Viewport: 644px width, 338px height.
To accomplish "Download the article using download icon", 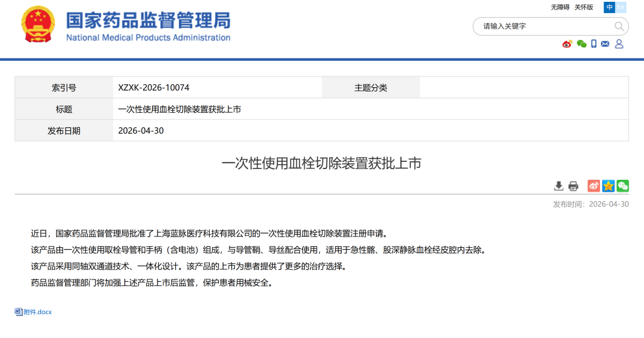I will pos(559,186).
